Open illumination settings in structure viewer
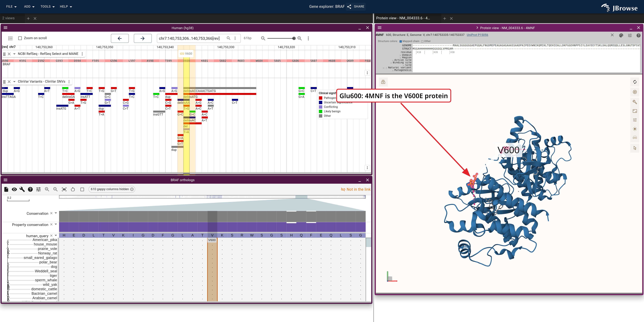Image resolution: width=644 pixels, height=322 pixels. point(635,129)
